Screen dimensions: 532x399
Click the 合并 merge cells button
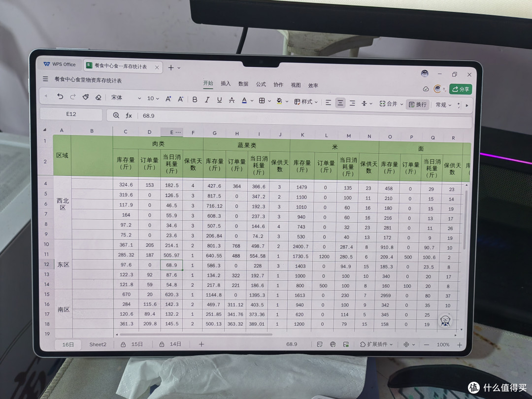pyautogui.click(x=388, y=104)
